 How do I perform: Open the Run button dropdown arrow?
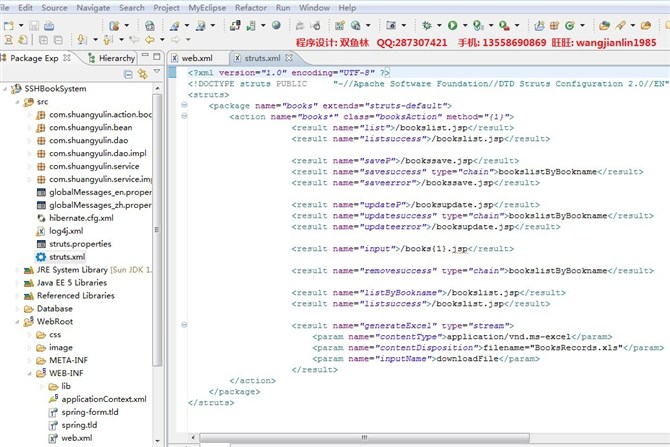click(465, 26)
